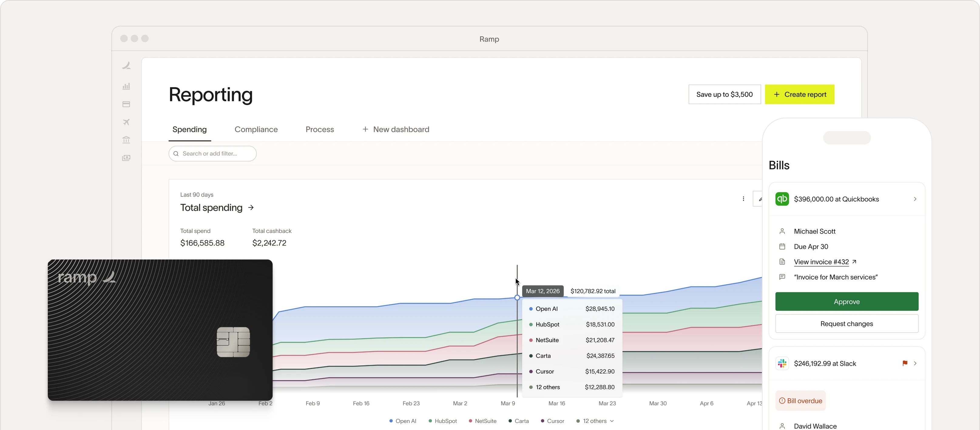This screenshot has height=430, width=980.
Task: Expand the Quickbooks bill chevron
Action: coord(915,199)
